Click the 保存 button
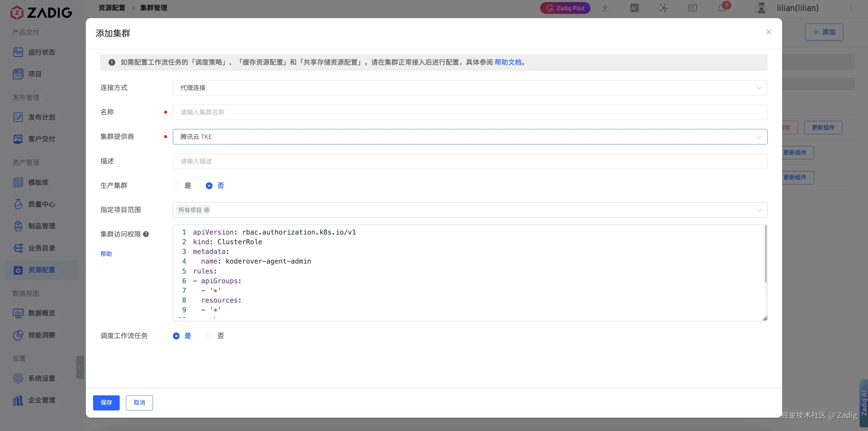The image size is (868, 431). (x=106, y=403)
